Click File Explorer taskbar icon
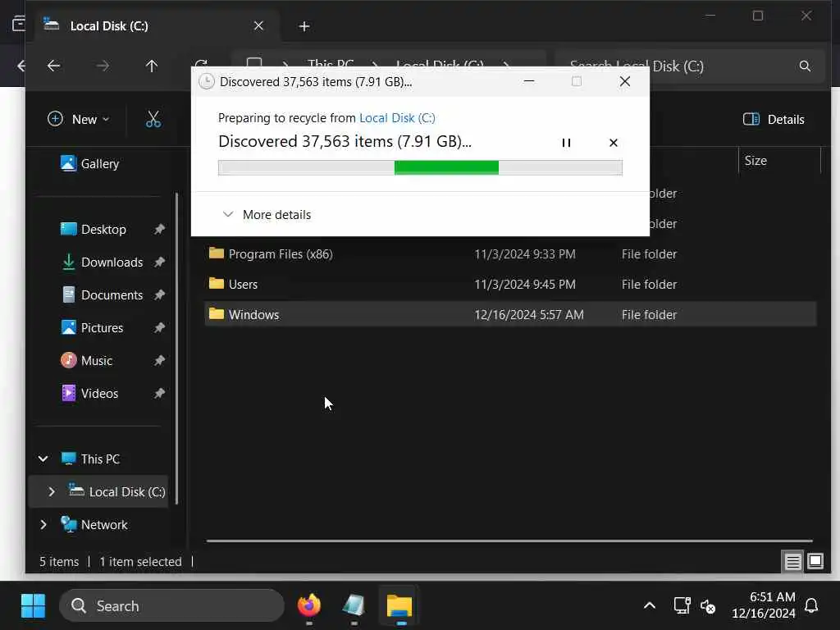The width and height of the screenshot is (840, 630). click(399, 606)
